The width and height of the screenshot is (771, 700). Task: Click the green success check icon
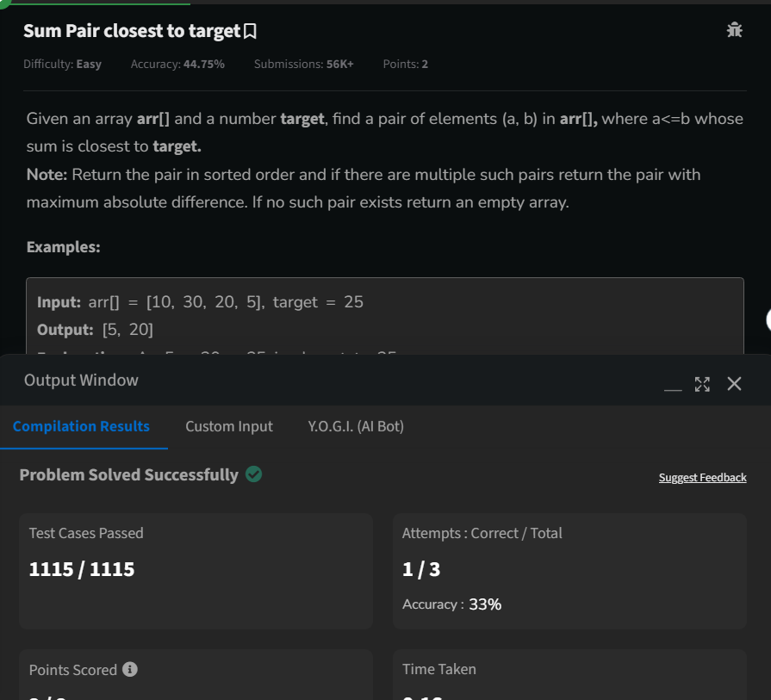coord(252,474)
